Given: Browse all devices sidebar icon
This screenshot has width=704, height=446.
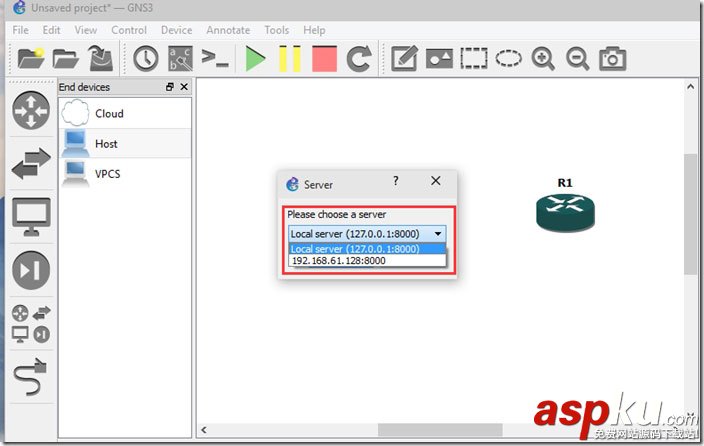Looking at the screenshot, I should pyautogui.click(x=31, y=323).
